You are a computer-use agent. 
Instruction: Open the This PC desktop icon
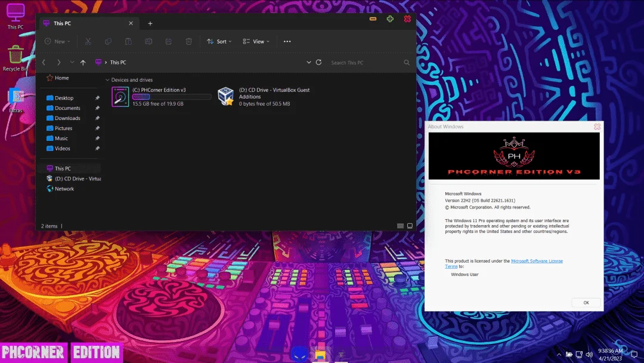[x=15, y=17]
